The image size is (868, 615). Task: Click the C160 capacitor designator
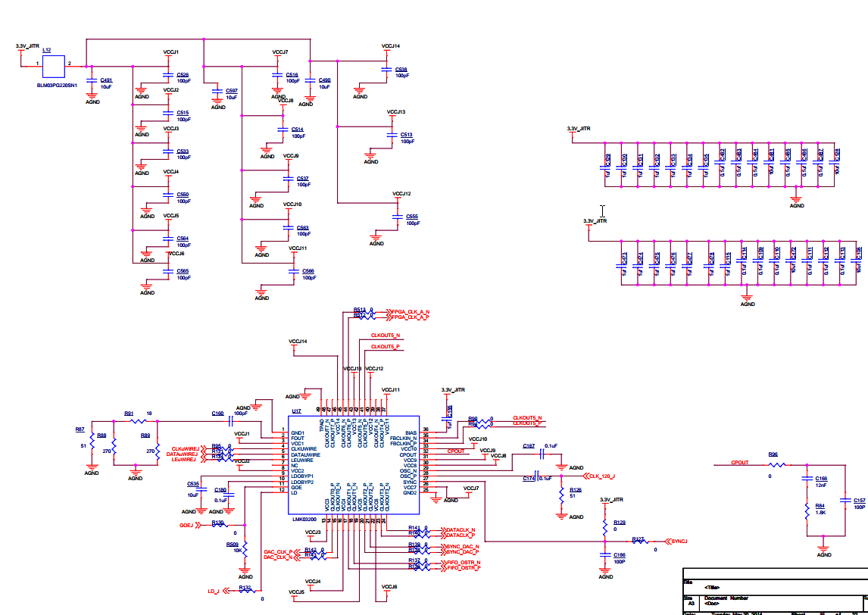coord(217,414)
